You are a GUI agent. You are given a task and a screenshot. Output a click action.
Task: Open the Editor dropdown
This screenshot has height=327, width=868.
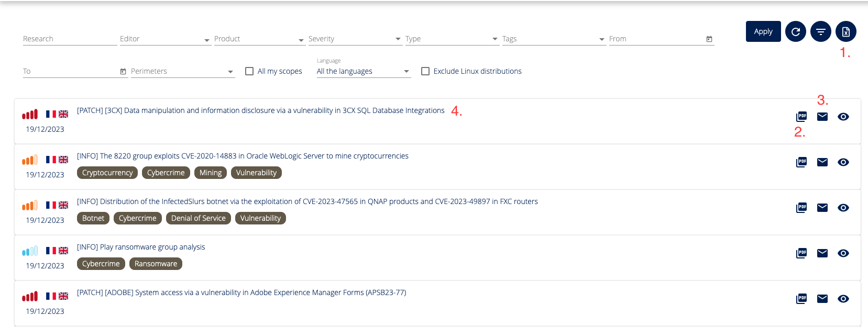coord(165,39)
